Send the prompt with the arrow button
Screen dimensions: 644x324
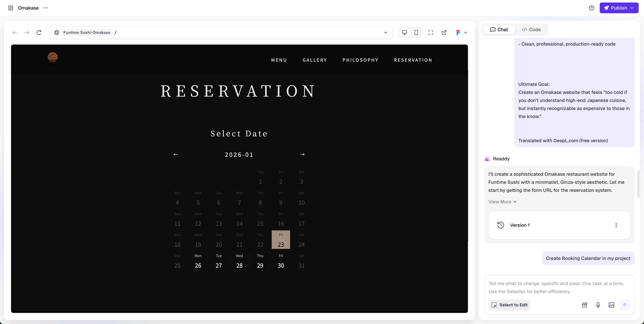(625, 305)
